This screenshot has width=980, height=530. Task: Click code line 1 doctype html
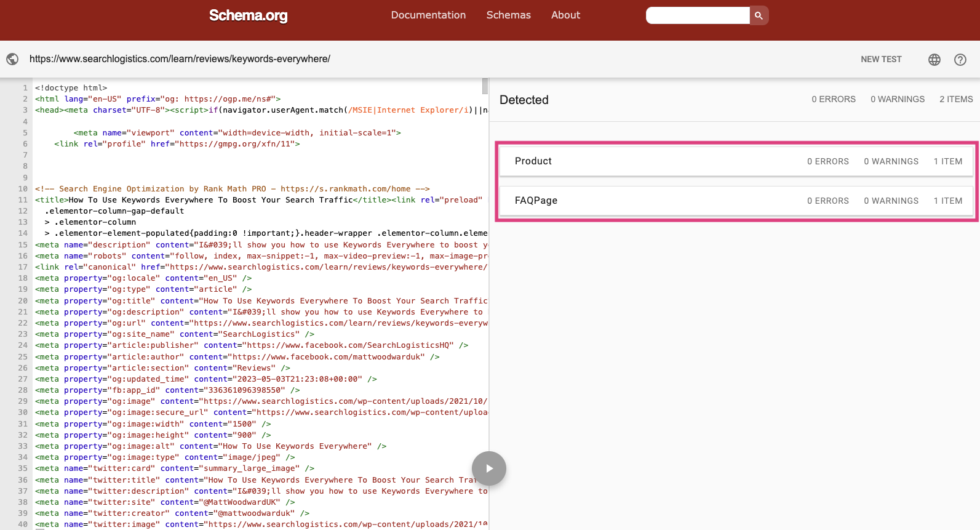coord(71,88)
